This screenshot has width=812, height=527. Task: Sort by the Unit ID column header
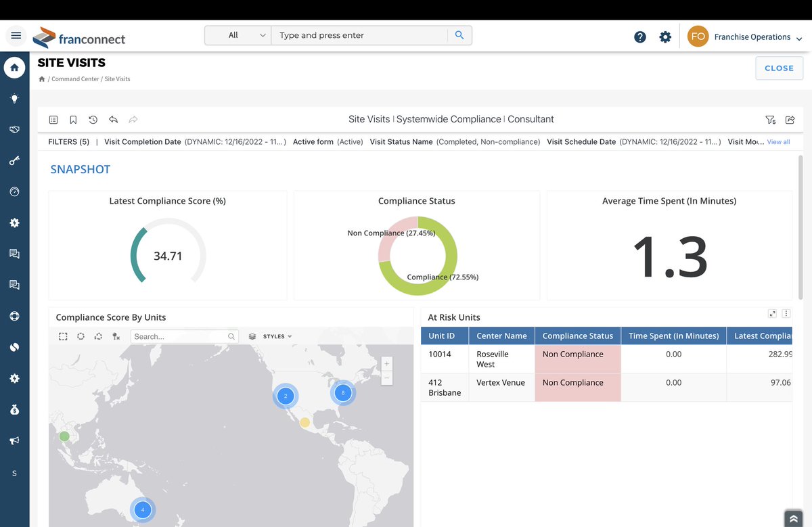(445, 336)
